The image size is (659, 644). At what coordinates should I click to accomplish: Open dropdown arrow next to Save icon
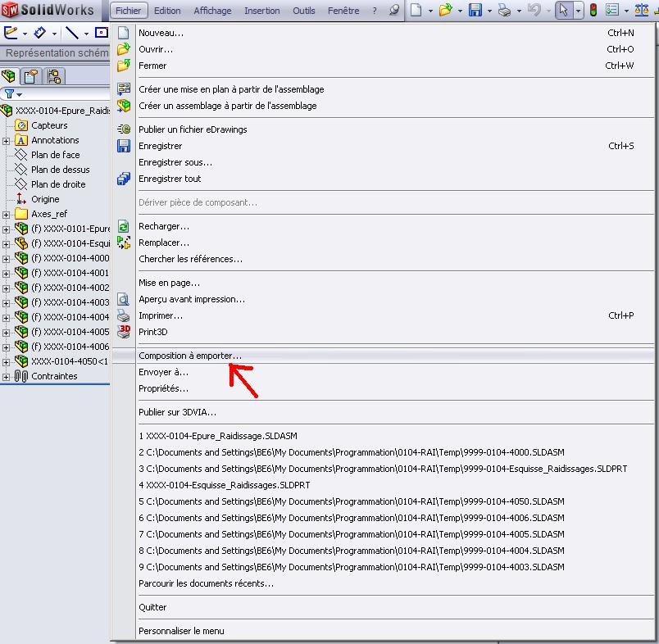(x=489, y=11)
